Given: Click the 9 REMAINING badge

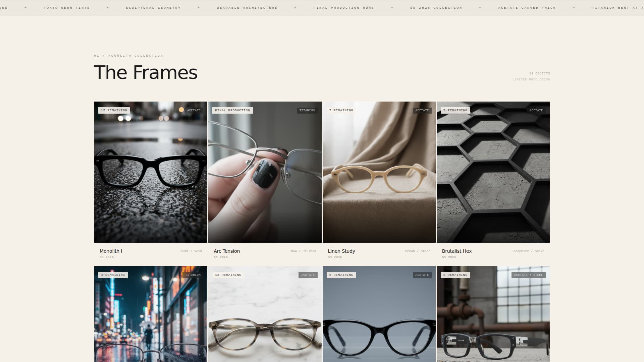Looking at the screenshot, I should click(341, 275).
